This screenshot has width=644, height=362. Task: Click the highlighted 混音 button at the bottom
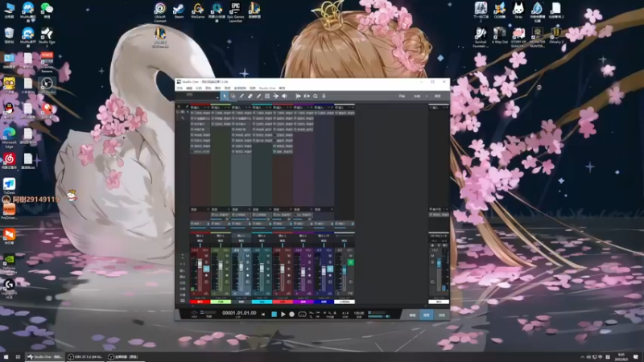tap(427, 315)
